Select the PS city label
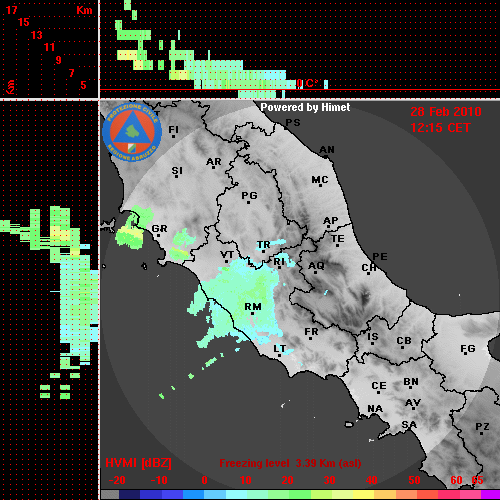This screenshot has height=500, width=500. tap(293, 123)
